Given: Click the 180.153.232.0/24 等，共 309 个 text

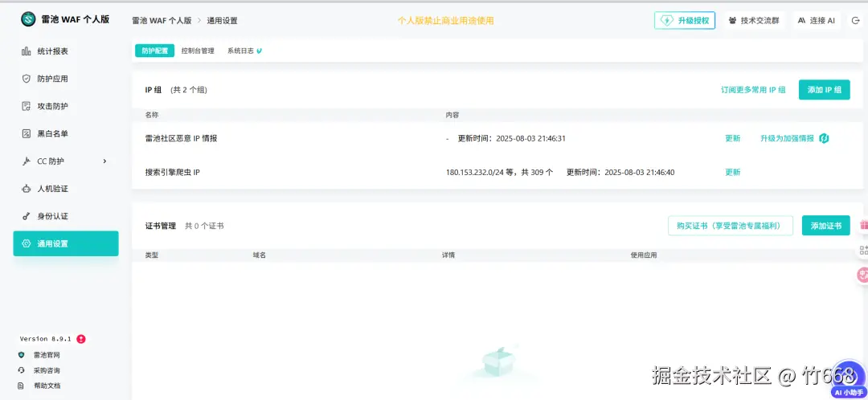Looking at the screenshot, I should click(x=499, y=172).
